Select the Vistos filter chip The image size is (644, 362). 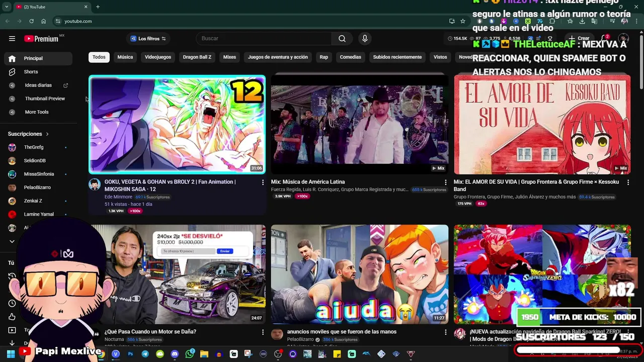(x=440, y=57)
